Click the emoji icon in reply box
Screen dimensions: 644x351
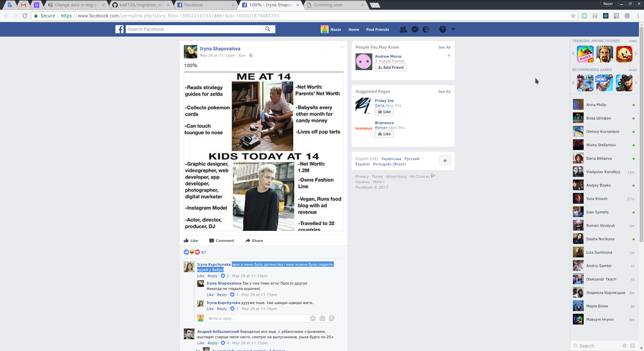click(x=313, y=318)
